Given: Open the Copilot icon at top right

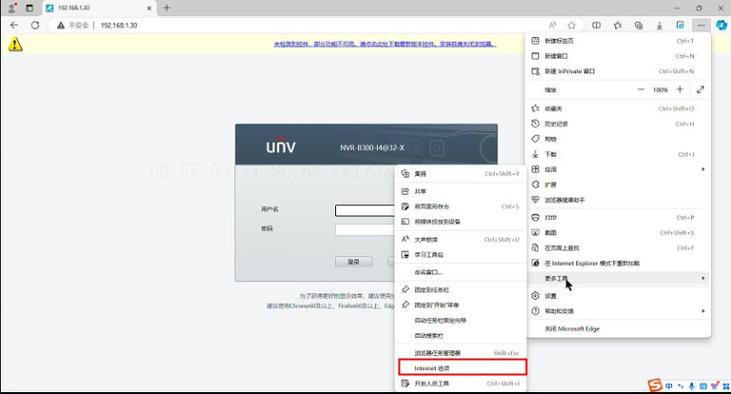Looking at the screenshot, I should [722, 25].
